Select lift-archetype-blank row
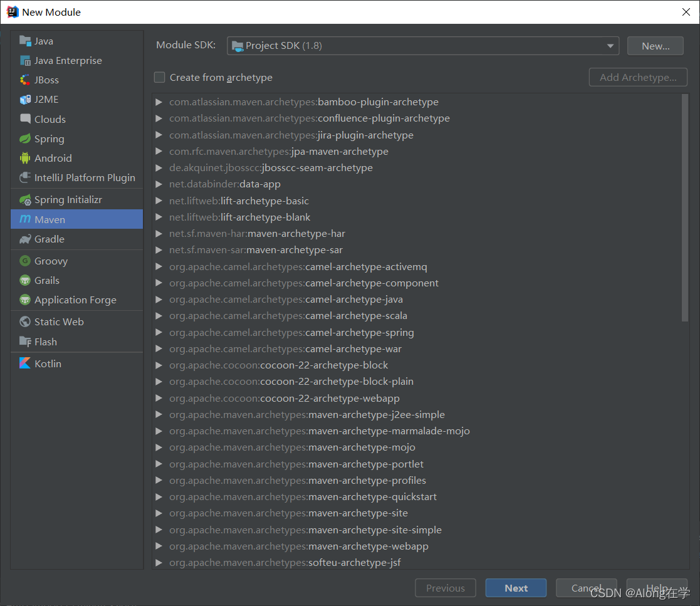 [x=417, y=217]
